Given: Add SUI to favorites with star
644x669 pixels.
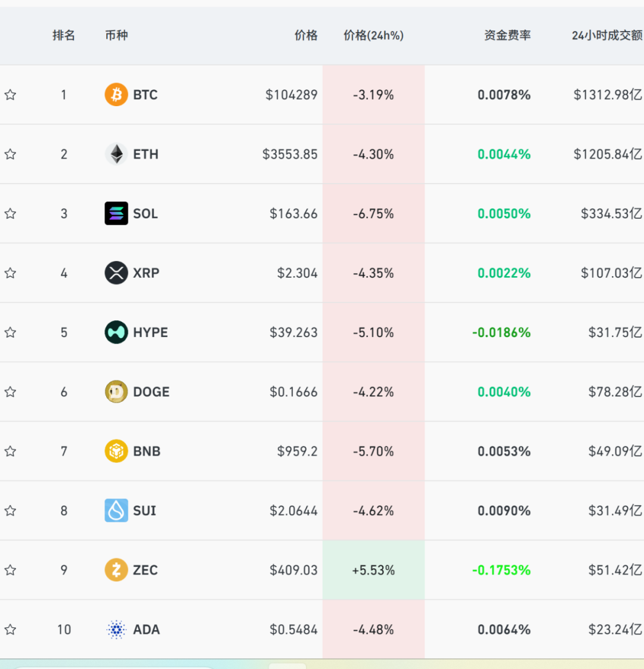Looking at the screenshot, I should 10,511.
